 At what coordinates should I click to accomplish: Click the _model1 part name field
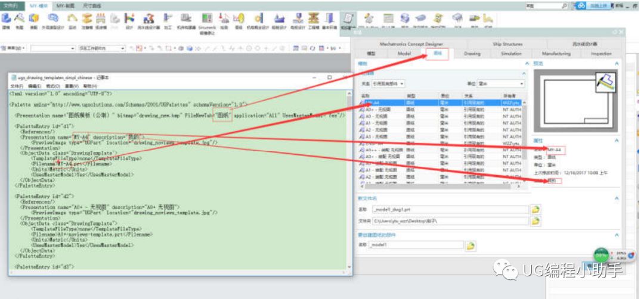(416, 245)
